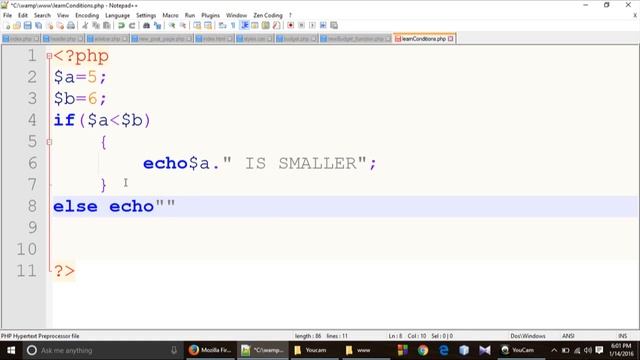Click the Replace toolbar icon
This screenshot has height=360, width=640.
(x=157, y=26)
